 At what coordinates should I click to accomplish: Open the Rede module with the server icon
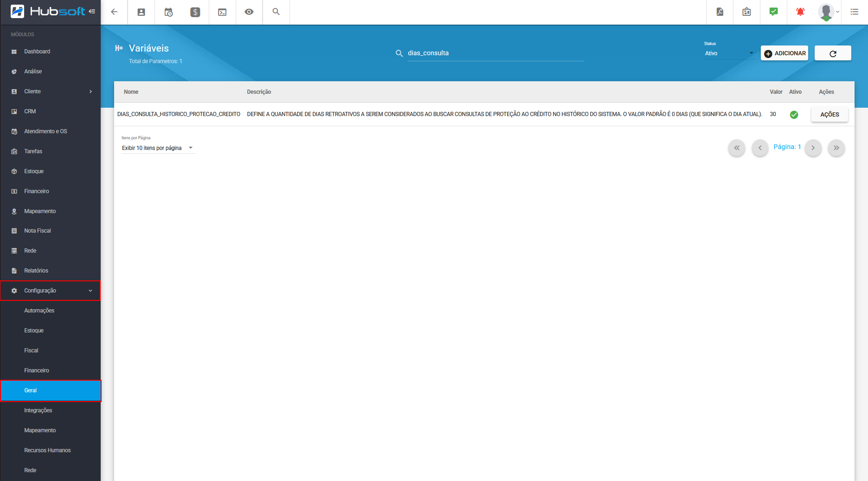click(x=50, y=251)
